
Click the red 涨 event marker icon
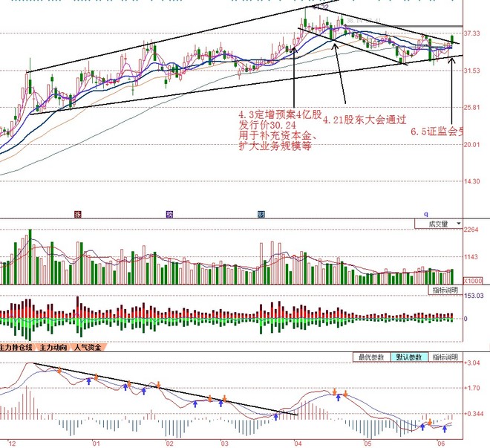point(77,214)
